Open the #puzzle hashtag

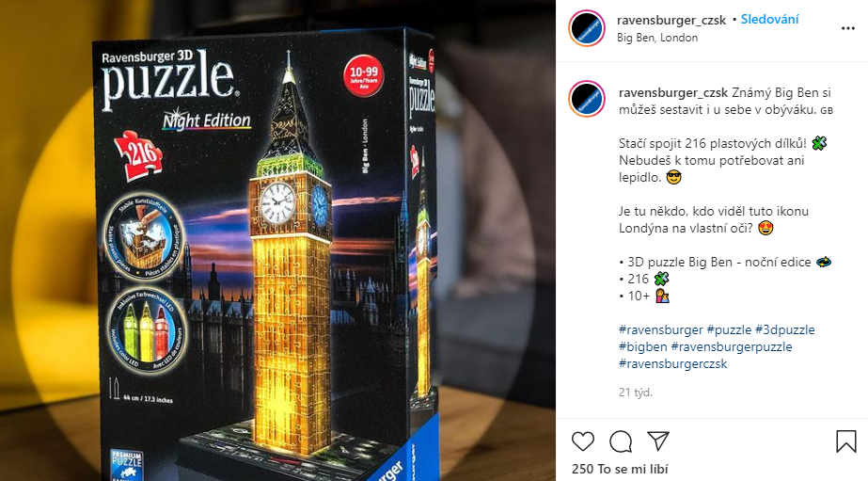[x=729, y=329]
